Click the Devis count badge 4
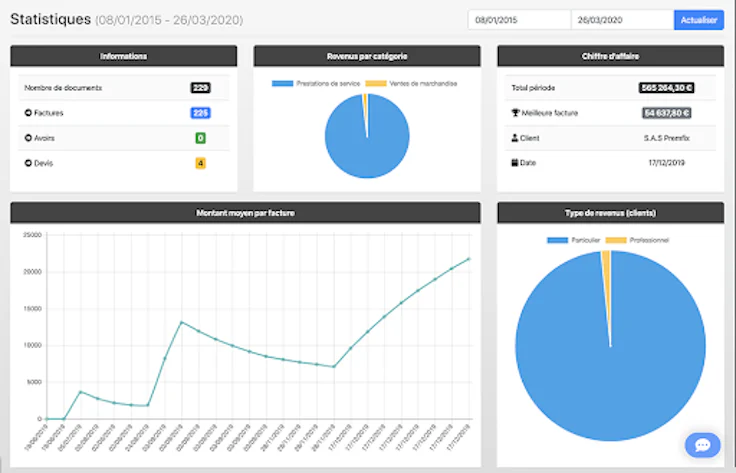 [200, 163]
